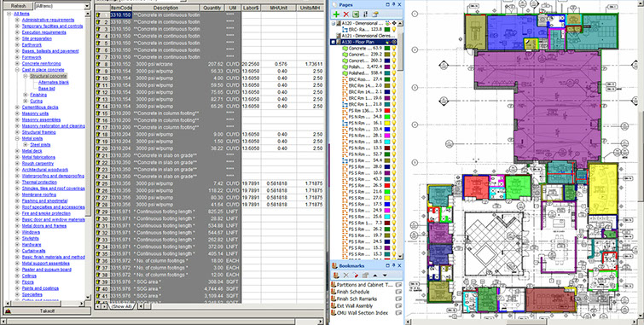This screenshot has height=325, width=644.
Task: Collapse the Metal joists node
Action: click(x=17, y=138)
